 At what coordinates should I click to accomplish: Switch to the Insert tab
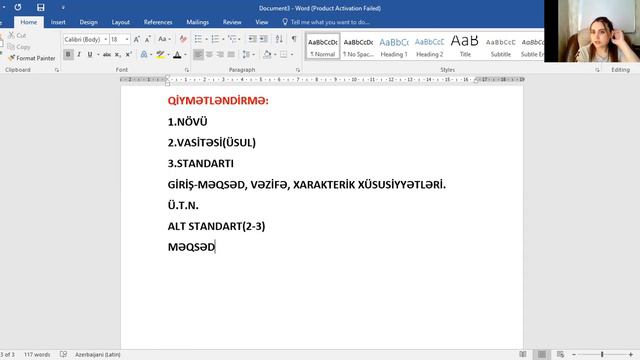coord(58,22)
